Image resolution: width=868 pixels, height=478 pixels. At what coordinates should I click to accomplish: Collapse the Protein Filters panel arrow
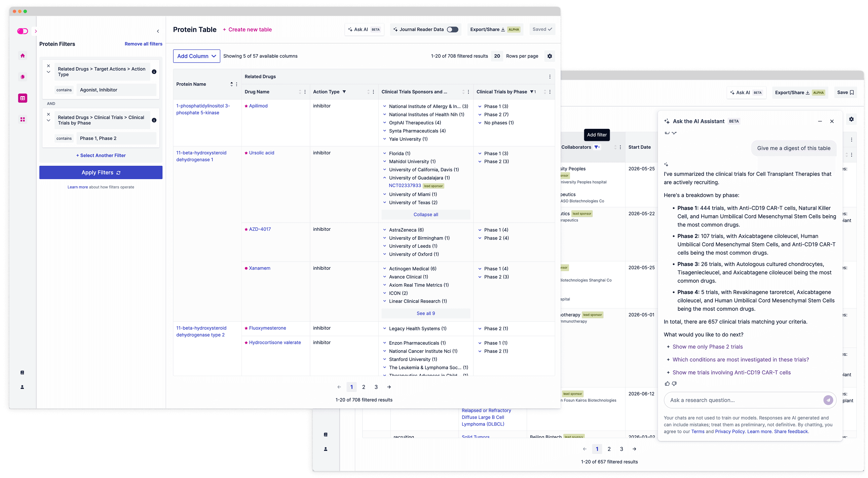pyautogui.click(x=158, y=31)
